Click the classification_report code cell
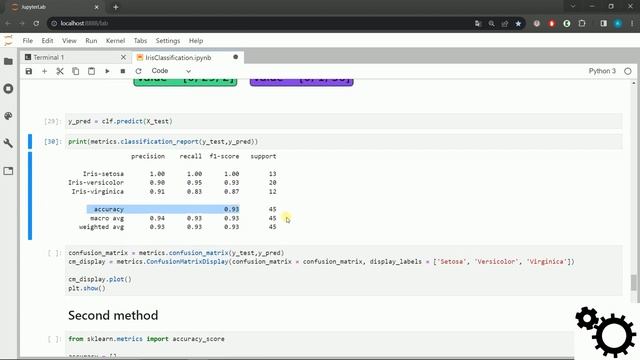This screenshot has width=640, height=360. coord(343,142)
